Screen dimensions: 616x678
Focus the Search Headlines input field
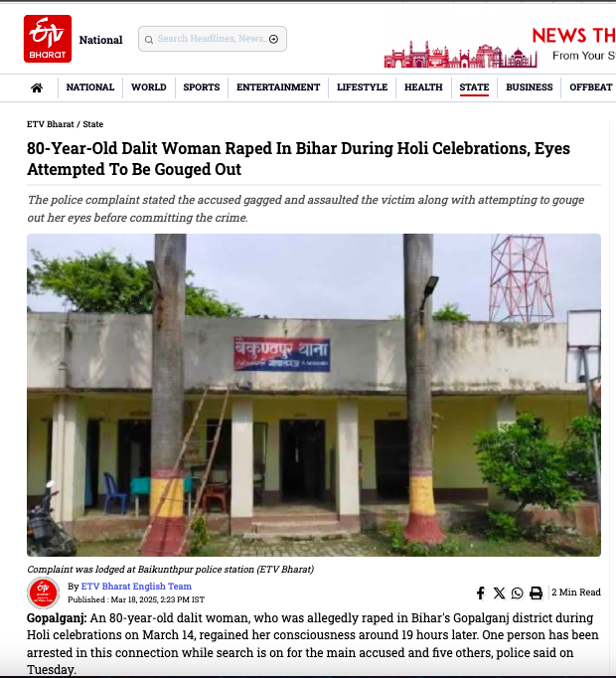(x=213, y=39)
